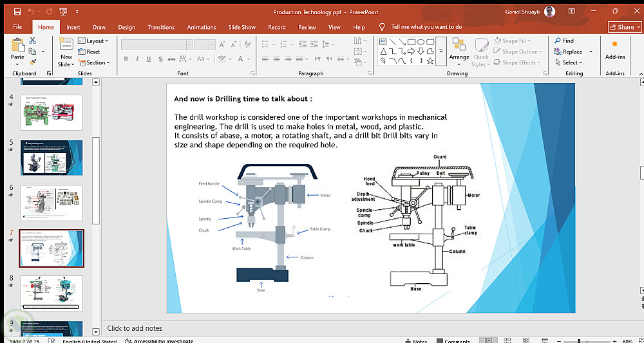
Task: Pick the star shape in shapes gallery
Action: 431,60
